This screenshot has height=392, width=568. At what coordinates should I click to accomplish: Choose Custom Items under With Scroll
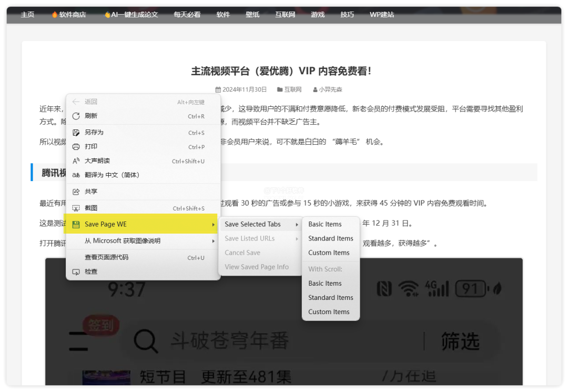coord(329,311)
